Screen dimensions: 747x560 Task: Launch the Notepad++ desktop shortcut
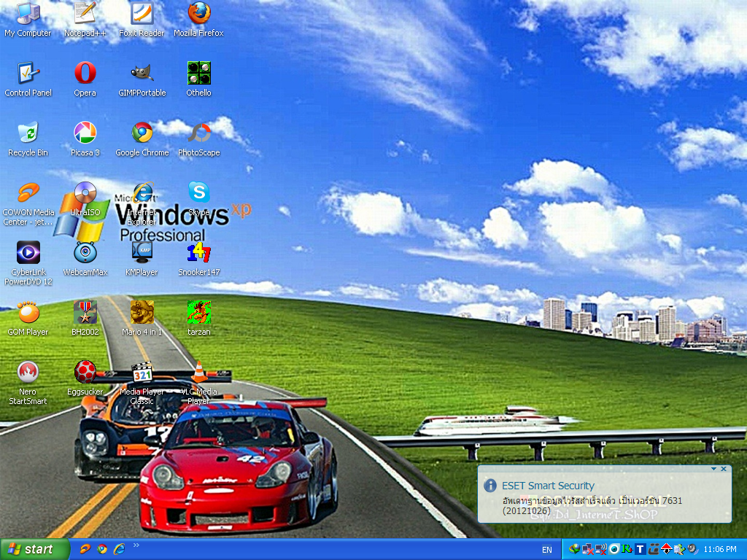click(85, 19)
